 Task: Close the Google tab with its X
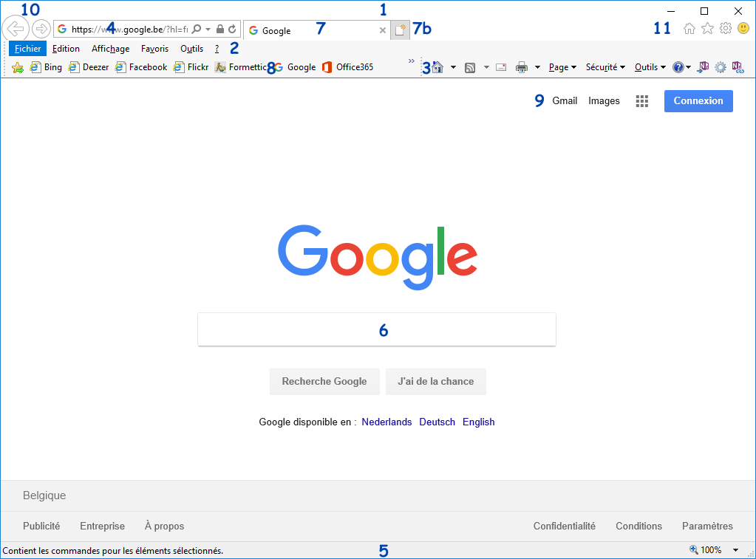click(382, 30)
